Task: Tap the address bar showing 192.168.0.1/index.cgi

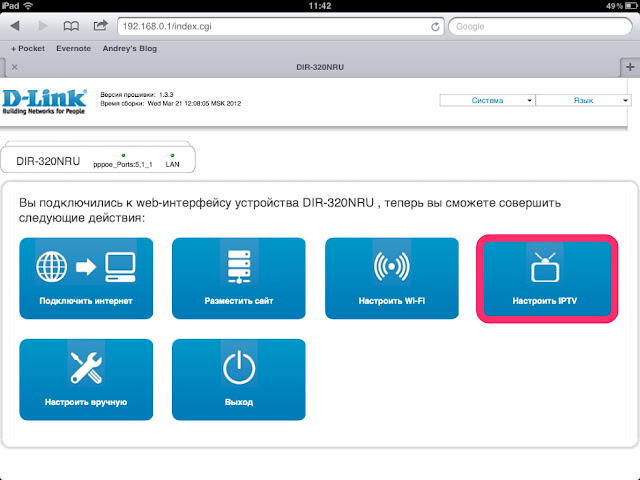Action: (281, 27)
